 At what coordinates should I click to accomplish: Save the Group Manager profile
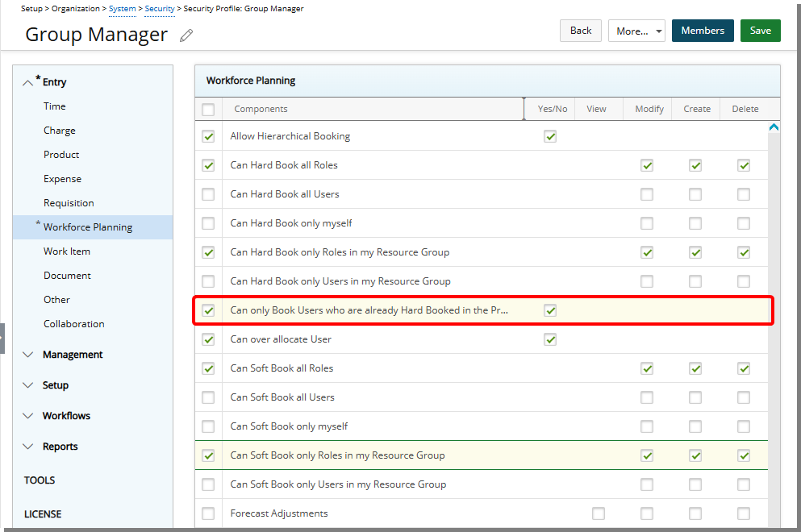[759, 30]
